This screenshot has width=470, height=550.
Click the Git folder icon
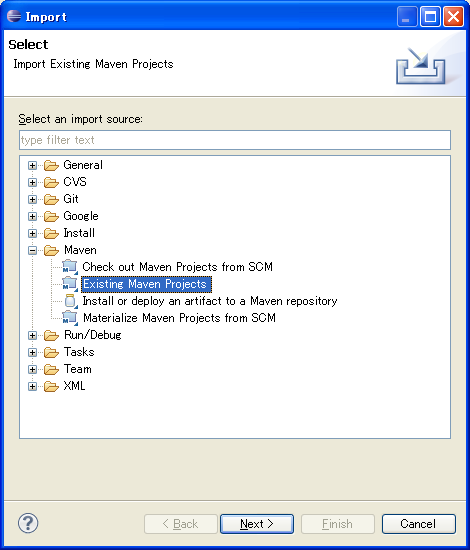(51, 199)
